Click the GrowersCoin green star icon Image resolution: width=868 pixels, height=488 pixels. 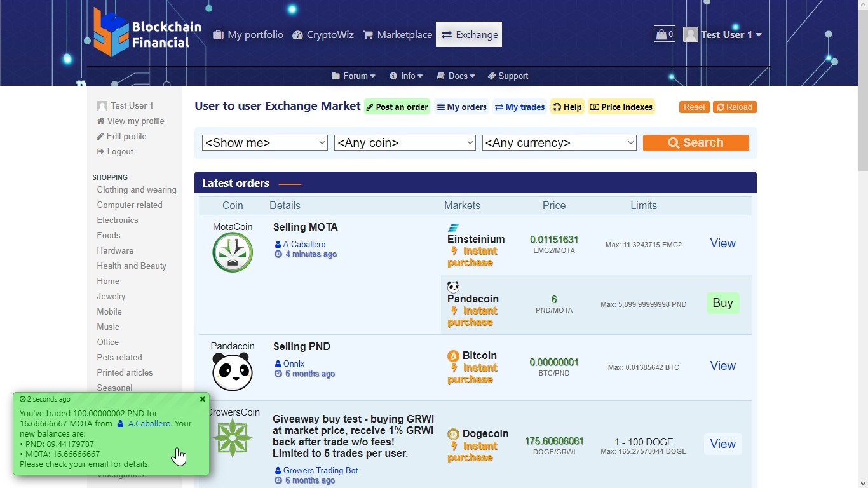click(233, 438)
